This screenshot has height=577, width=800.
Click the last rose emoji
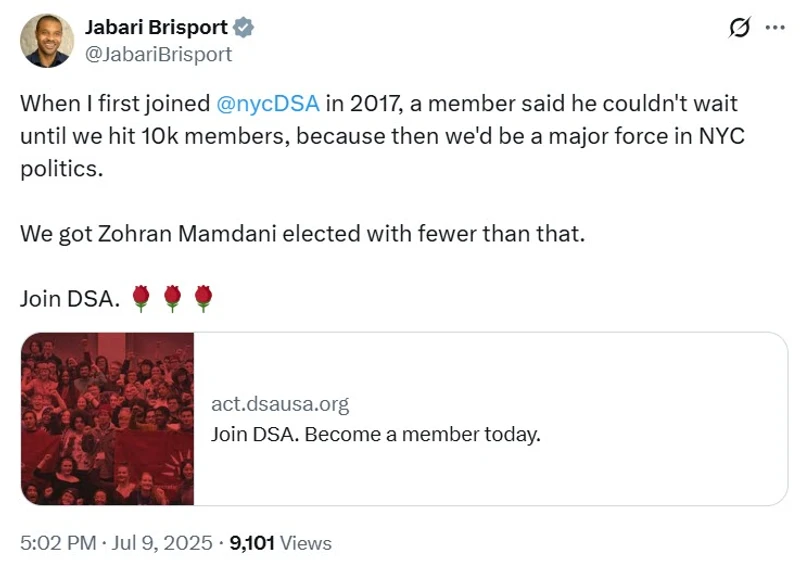point(203,298)
